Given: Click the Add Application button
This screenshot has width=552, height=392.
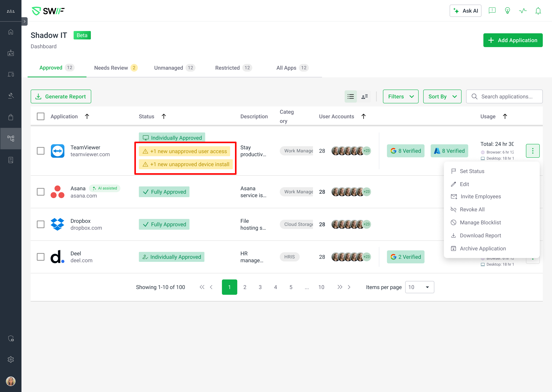Looking at the screenshot, I should coord(513,40).
